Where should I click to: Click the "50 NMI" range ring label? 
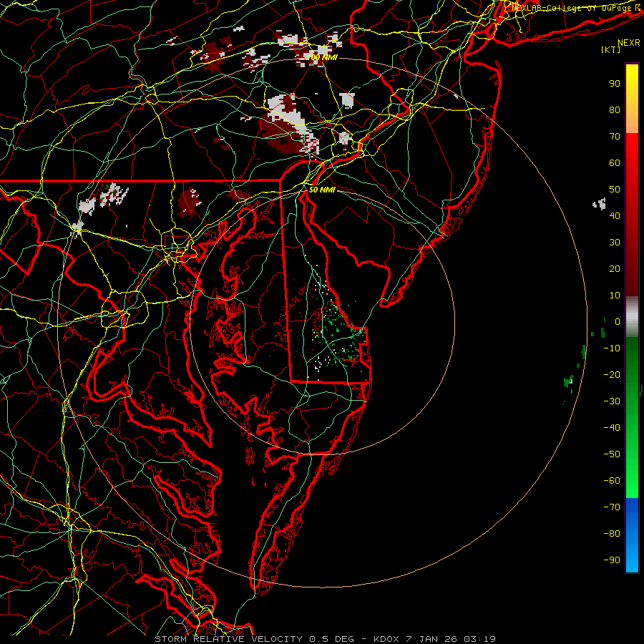pos(322,190)
